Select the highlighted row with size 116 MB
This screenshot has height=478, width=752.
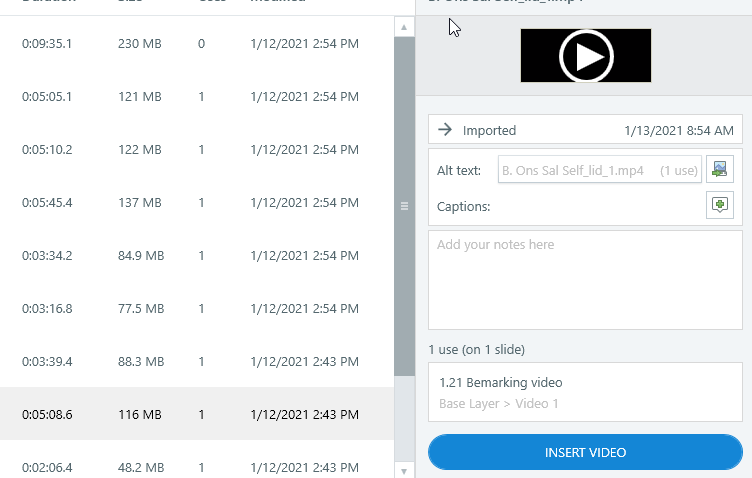(197, 414)
